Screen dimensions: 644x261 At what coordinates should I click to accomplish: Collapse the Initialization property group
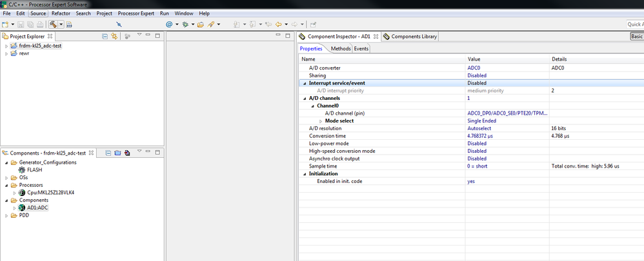(x=305, y=173)
